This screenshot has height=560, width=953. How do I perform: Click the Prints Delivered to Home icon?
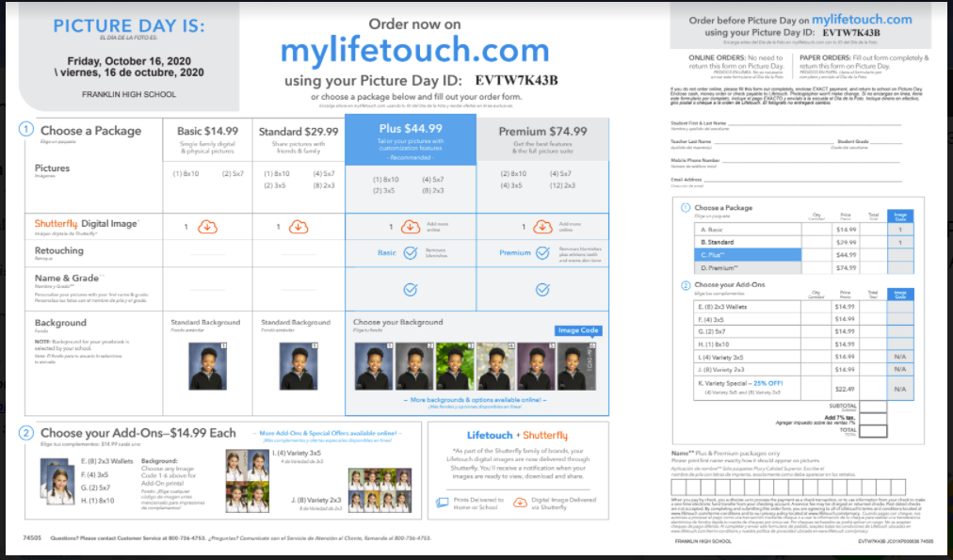coord(444,502)
